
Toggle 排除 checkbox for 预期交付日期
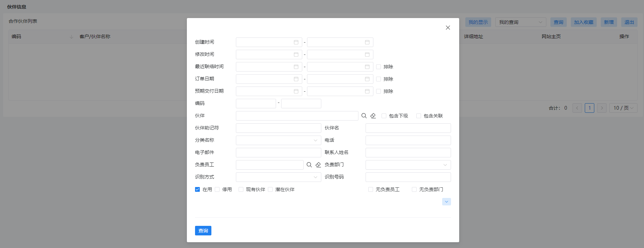tap(379, 91)
